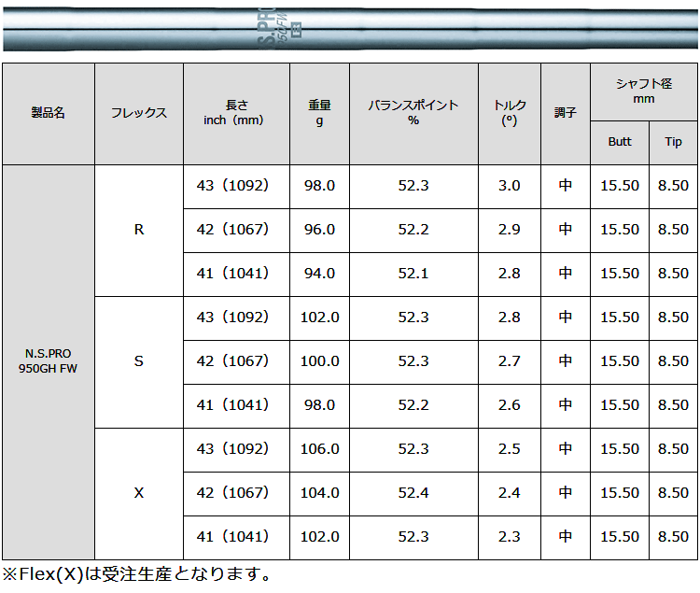Click torque value 3.0

tap(510, 186)
